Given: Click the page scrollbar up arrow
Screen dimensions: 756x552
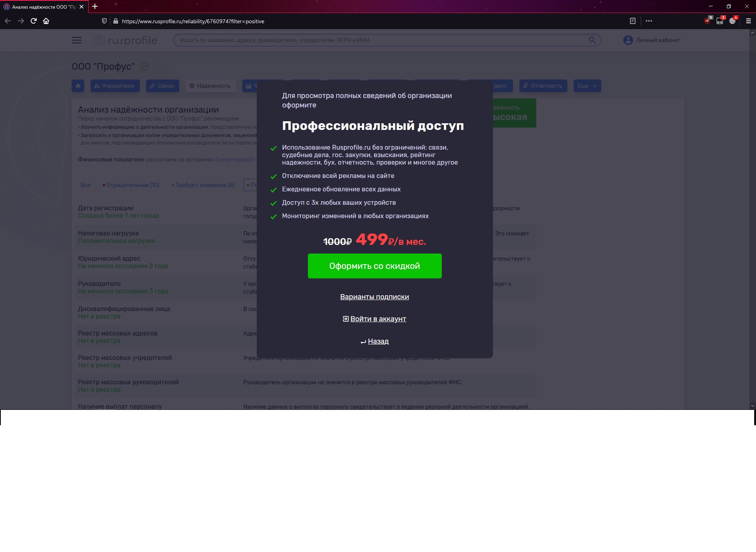Looking at the screenshot, I should pos(752,33).
